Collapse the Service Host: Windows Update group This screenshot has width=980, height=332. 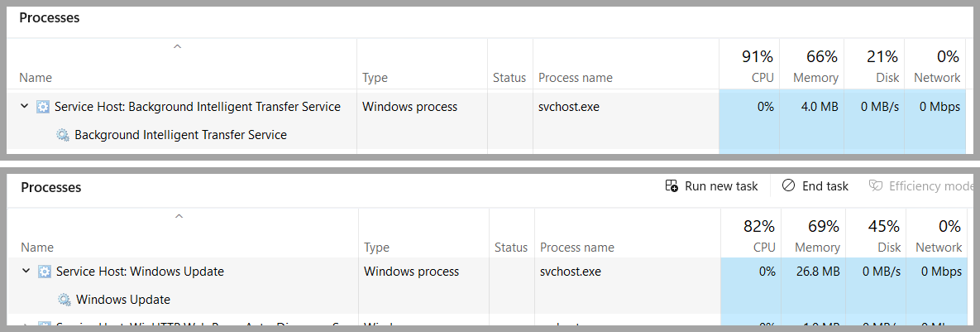click(x=25, y=272)
